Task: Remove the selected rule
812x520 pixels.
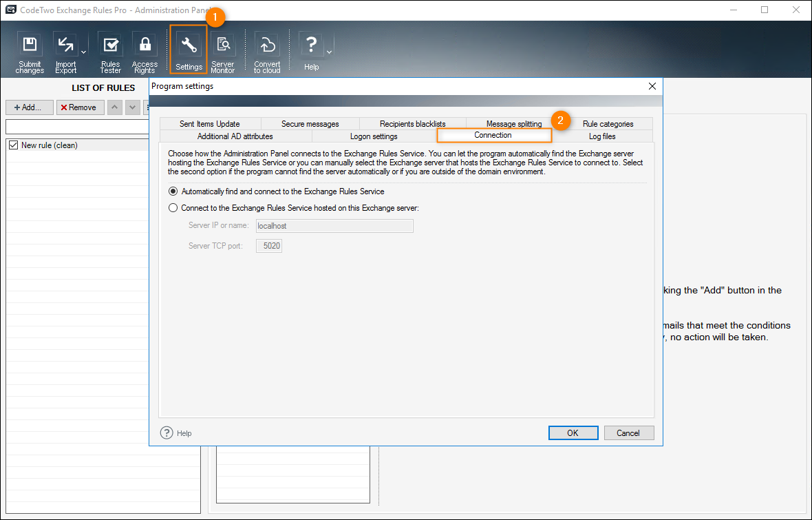Action: click(x=81, y=107)
